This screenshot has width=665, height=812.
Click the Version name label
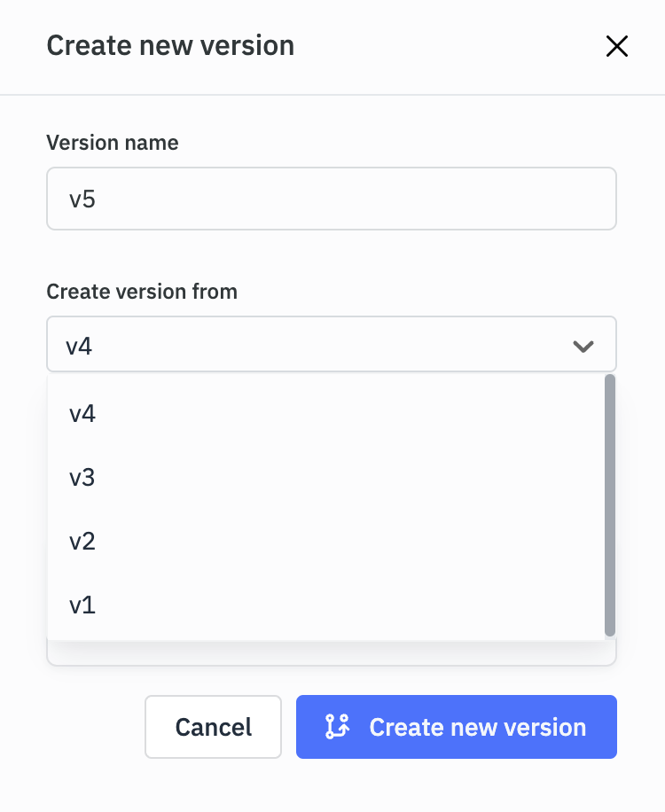[112, 143]
